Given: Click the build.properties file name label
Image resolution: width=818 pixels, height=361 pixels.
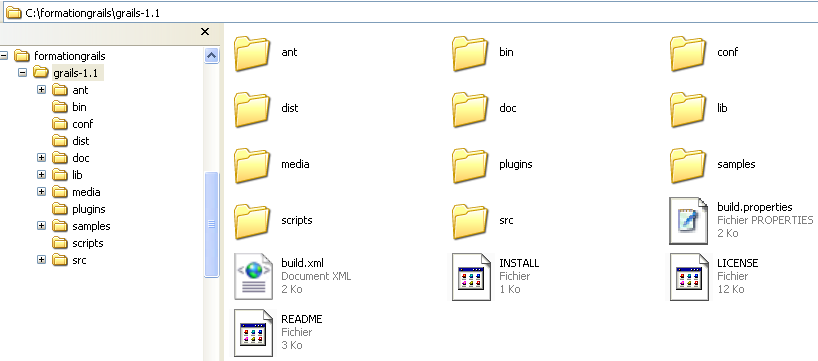Looking at the screenshot, I should [x=754, y=207].
